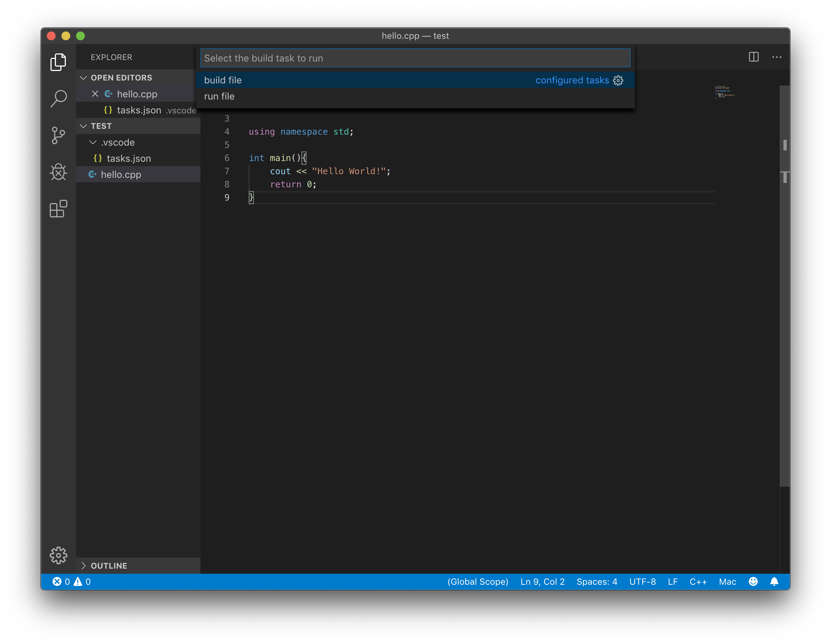Open the editor More Actions ellipsis
The image size is (831, 644).
(x=777, y=57)
